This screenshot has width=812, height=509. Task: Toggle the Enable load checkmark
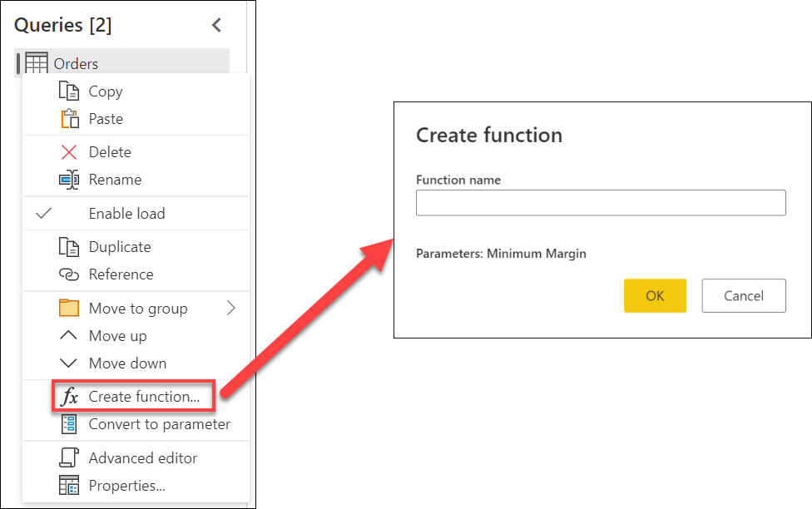[43, 213]
